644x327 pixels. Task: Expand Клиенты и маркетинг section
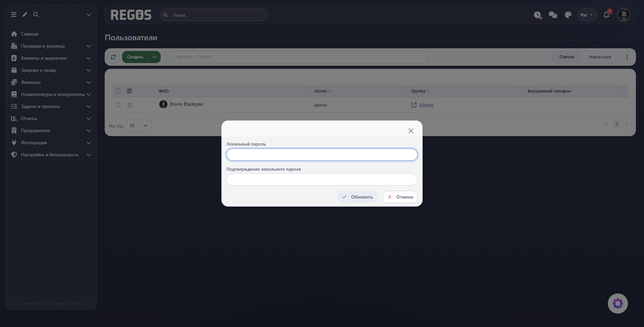[51, 58]
